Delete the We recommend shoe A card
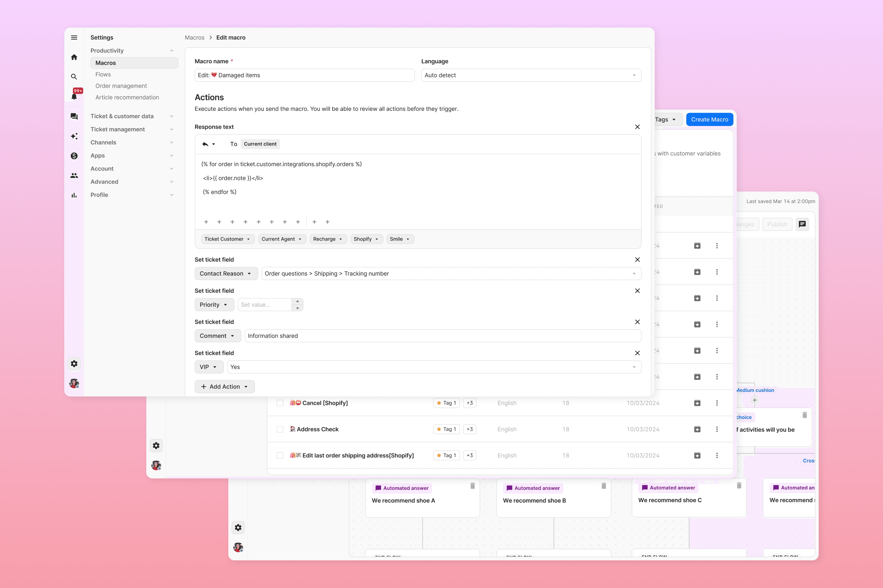883x588 pixels. pos(473,486)
